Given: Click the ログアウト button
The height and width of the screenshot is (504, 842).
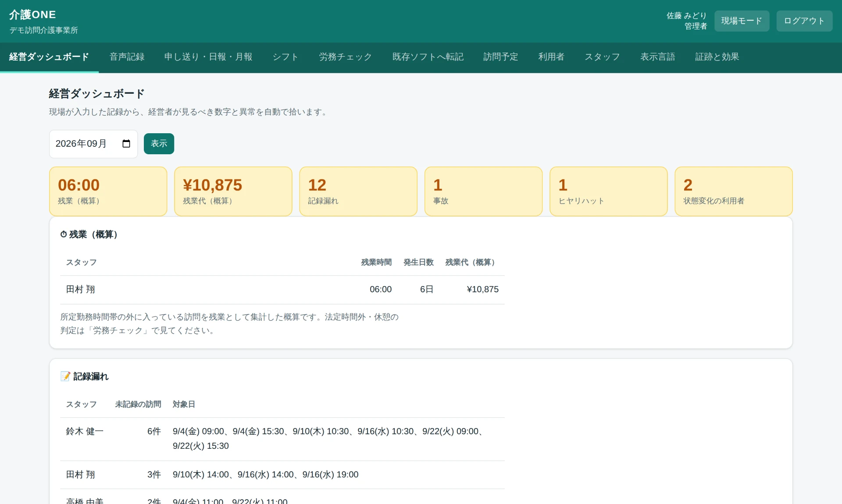Looking at the screenshot, I should [x=804, y=21].
